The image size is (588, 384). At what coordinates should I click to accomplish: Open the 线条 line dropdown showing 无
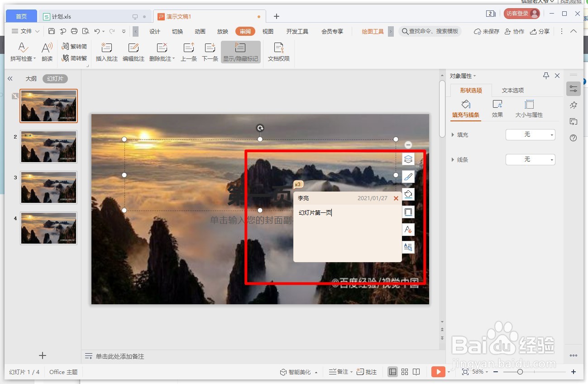tap(530, 159)
